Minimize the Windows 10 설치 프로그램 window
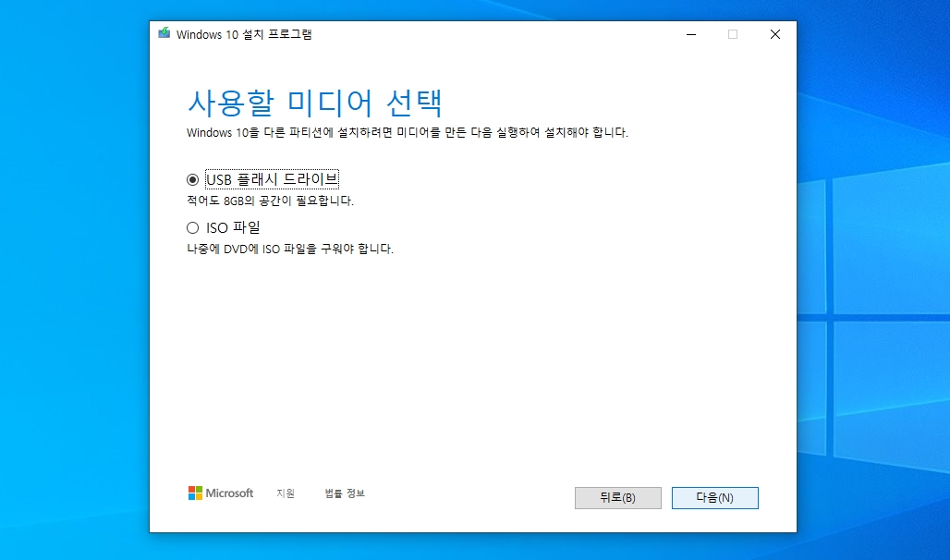Image resolution: width=950 pixels, height=560 pixels. [691, 34]
